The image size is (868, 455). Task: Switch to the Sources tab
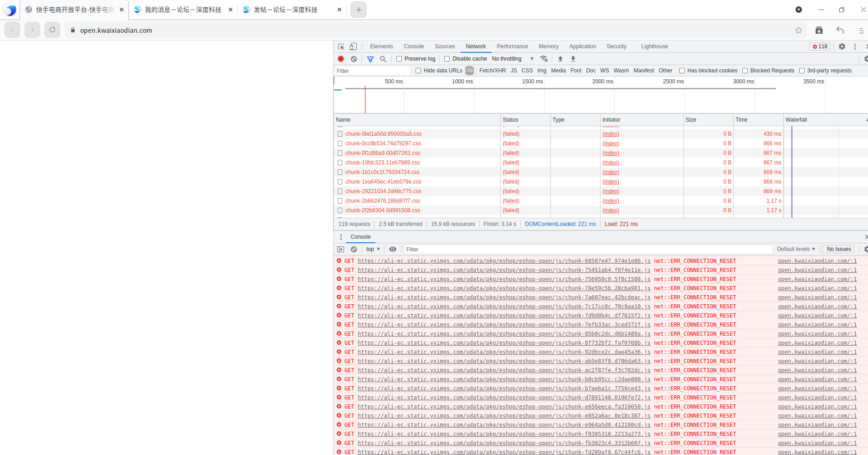coord(445,46)
